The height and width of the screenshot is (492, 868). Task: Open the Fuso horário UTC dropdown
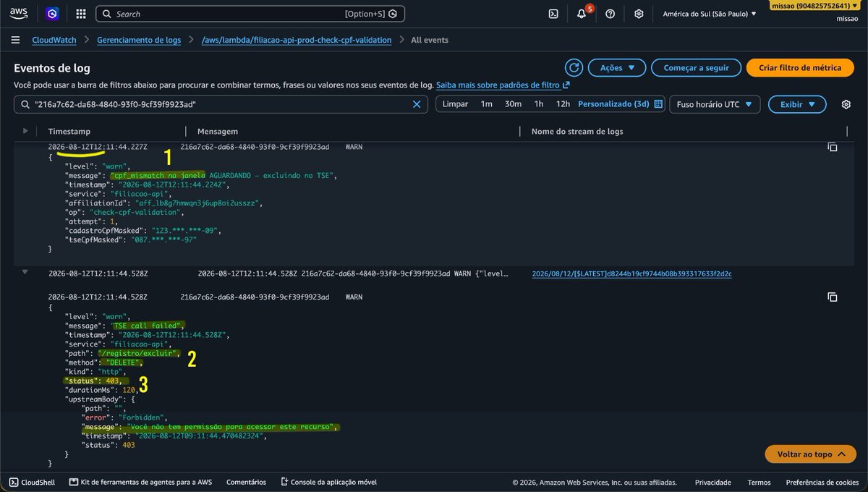pos(715,104)
